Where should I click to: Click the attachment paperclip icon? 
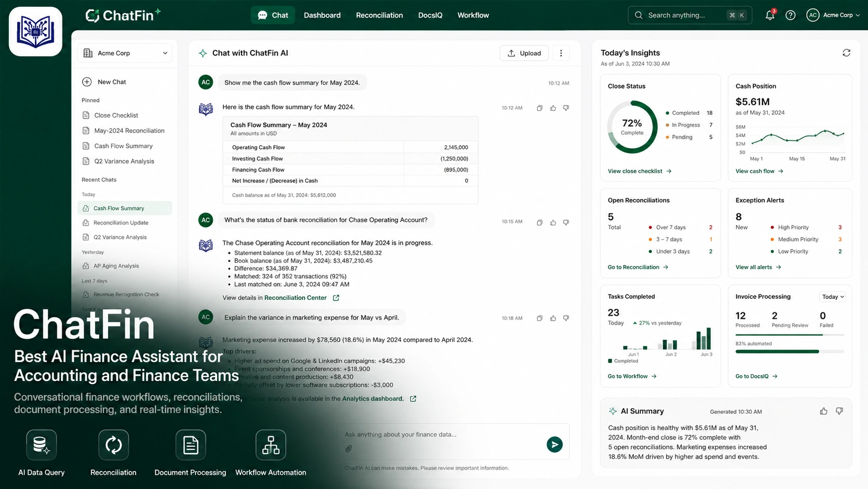(x=349, y=448)
